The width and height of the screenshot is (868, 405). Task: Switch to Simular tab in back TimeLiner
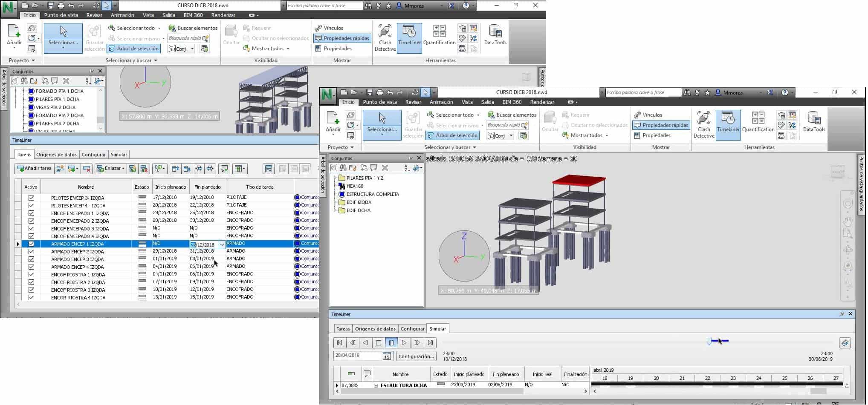coord(119,155)
